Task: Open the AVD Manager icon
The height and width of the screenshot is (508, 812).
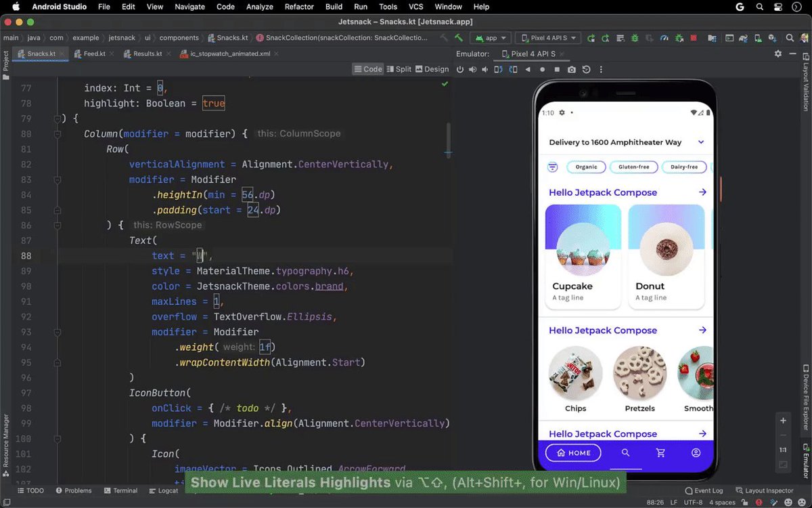Action: coord(758,38)
